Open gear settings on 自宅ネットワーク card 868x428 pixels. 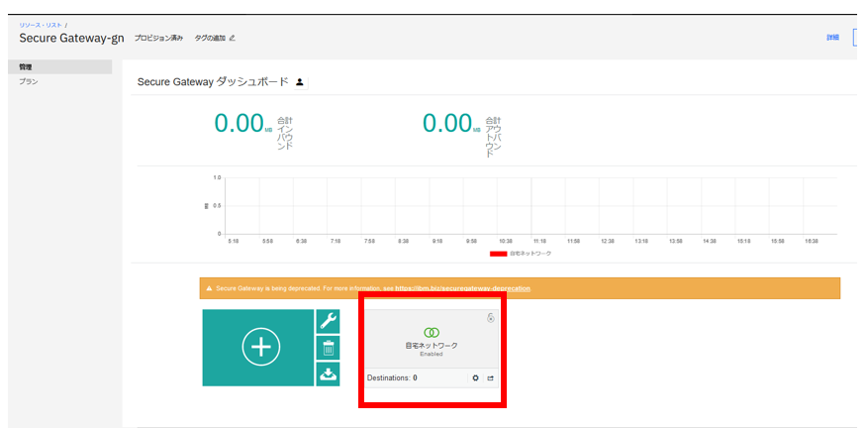(475, 378)
